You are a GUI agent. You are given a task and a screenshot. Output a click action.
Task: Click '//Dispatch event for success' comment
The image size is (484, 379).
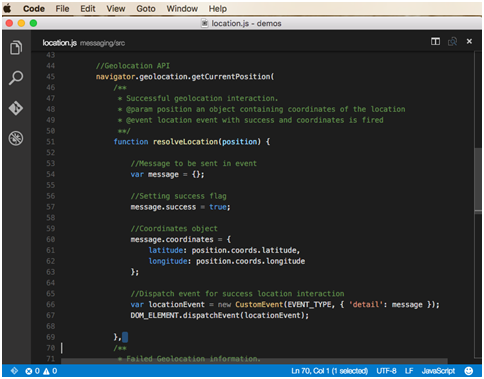click(237, 294)
